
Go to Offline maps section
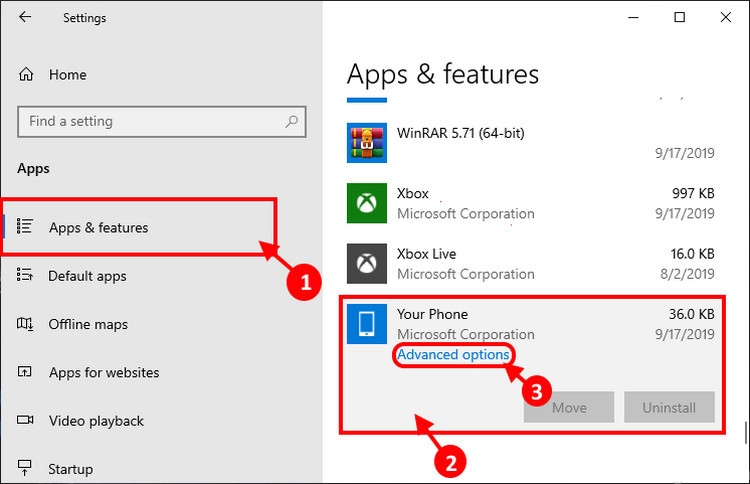point(88,324)
